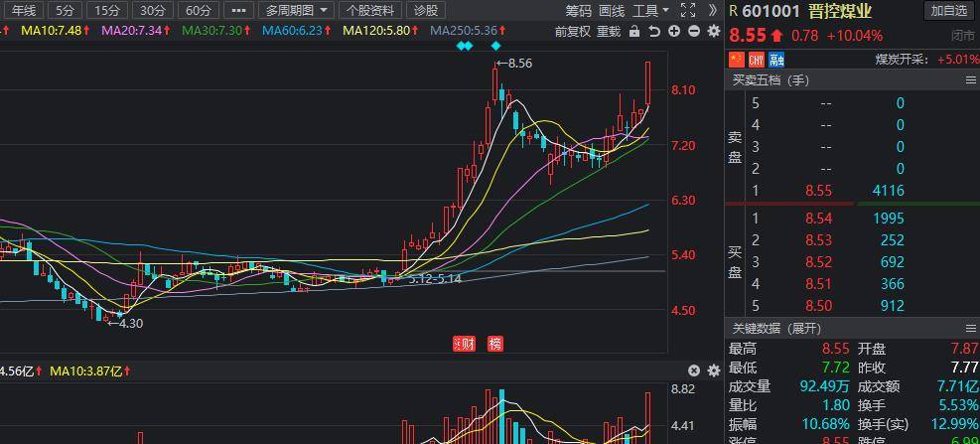Add stock with 加自选 button

coord(948,11)
